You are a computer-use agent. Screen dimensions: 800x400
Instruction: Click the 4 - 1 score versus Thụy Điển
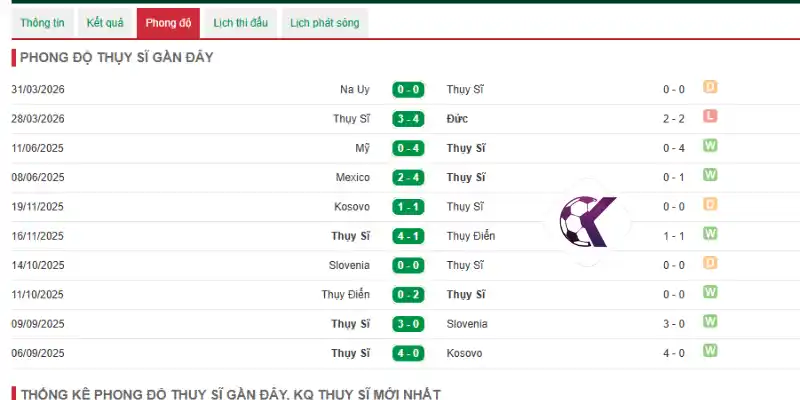click(x=408, y=236)
